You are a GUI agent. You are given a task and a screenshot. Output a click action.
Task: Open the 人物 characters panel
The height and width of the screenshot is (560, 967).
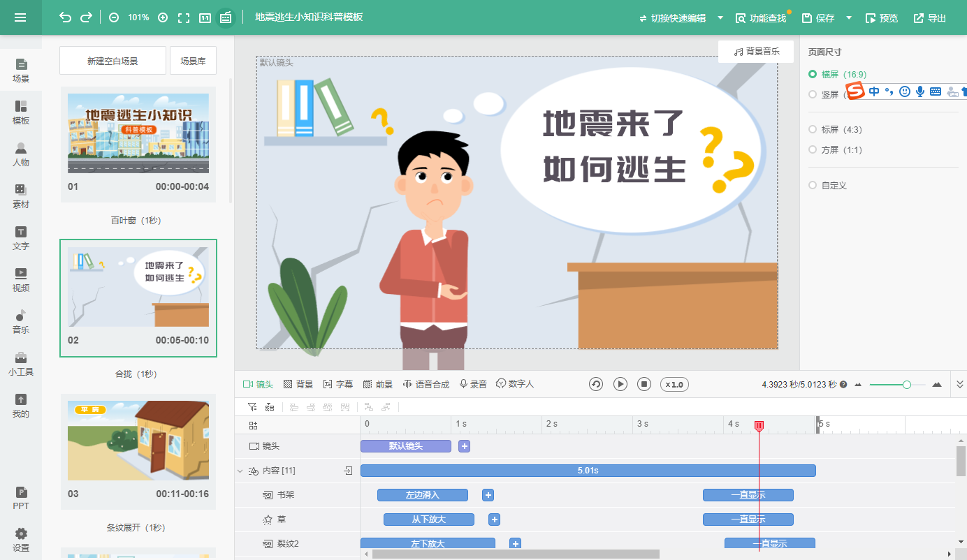(x=21, y=154)
